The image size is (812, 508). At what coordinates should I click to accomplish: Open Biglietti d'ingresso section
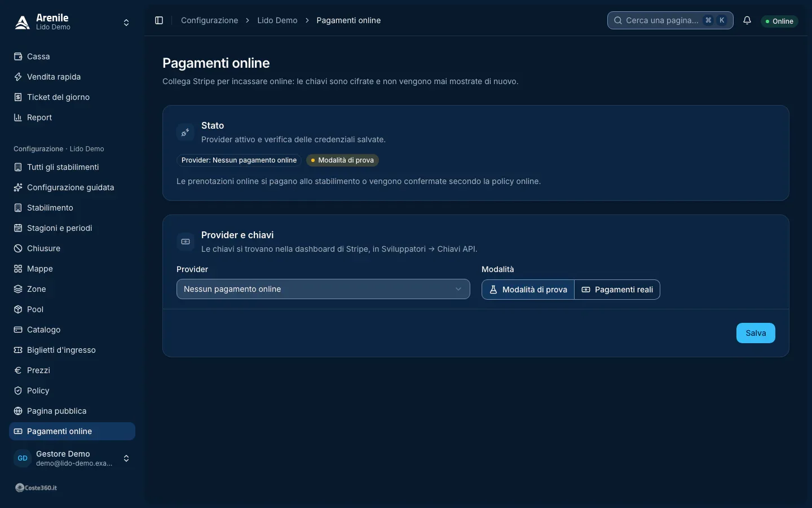point(72,350)
